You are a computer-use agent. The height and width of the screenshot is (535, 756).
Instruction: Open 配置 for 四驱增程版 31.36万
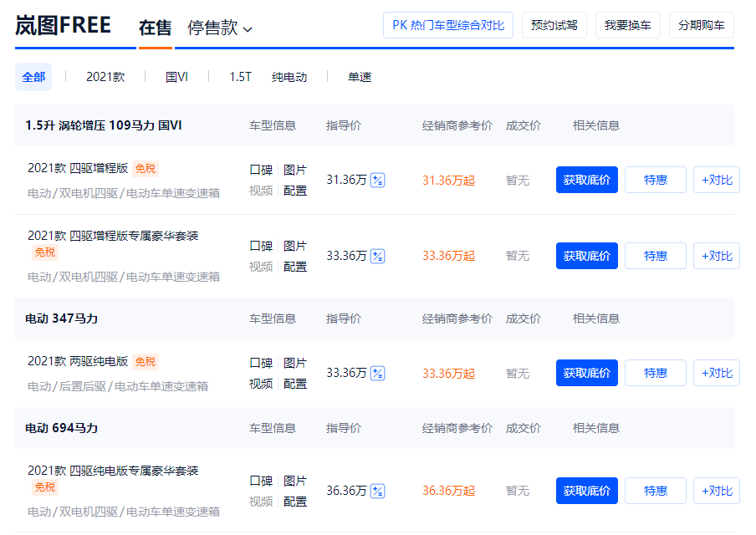tap(295, 191)
